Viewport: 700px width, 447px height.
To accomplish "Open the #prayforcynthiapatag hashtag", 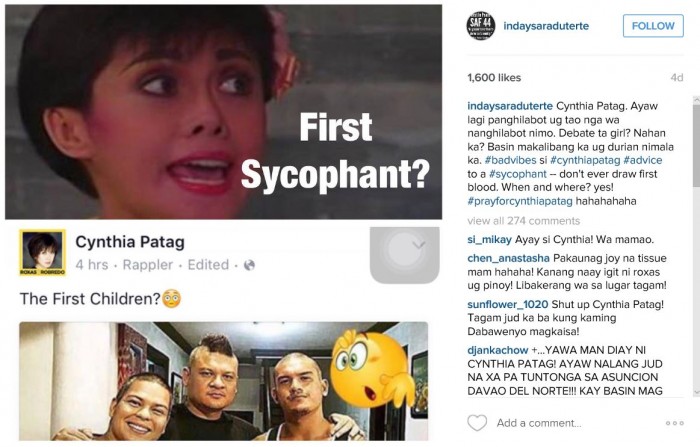I will pyautogui.click(x=520, y=201).
